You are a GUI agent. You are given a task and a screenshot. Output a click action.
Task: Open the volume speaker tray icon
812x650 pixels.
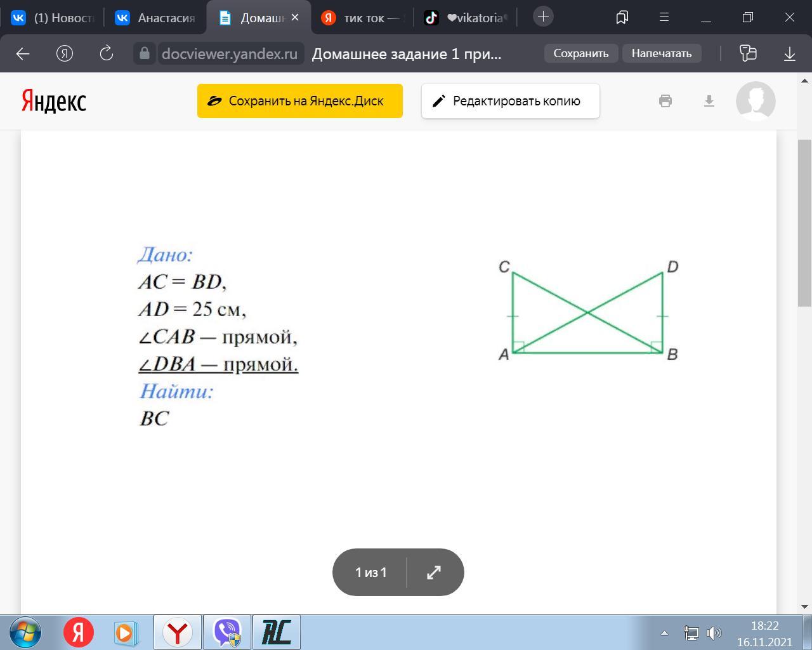pyautogui.click(x=714, y=633)
